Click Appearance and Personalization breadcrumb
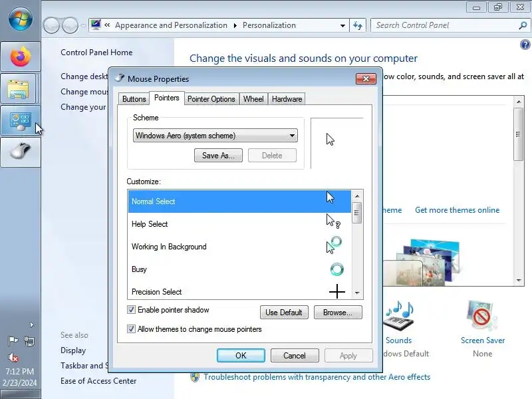This screenshot has height=399, width=532. [171, 25]
